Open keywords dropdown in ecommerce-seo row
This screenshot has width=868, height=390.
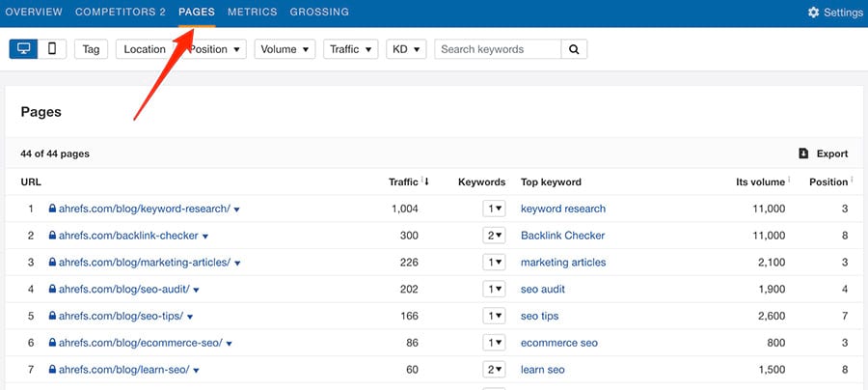(x=494, y=343)
